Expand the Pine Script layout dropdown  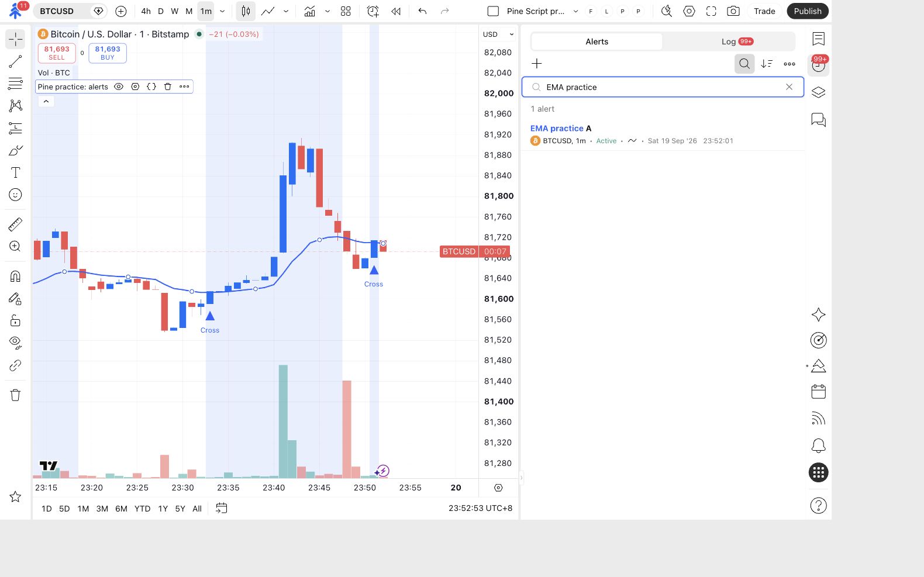(575, 11)
